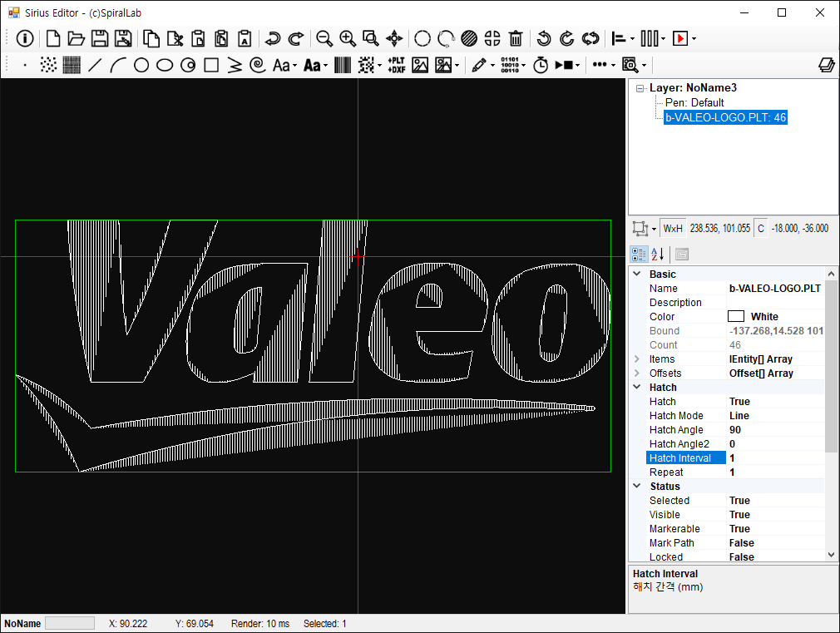Select b-VALEO-LOGO.PLT: 46 in layer tree
This screenshot has width=840, height=633.
click(x=725, y=117)
